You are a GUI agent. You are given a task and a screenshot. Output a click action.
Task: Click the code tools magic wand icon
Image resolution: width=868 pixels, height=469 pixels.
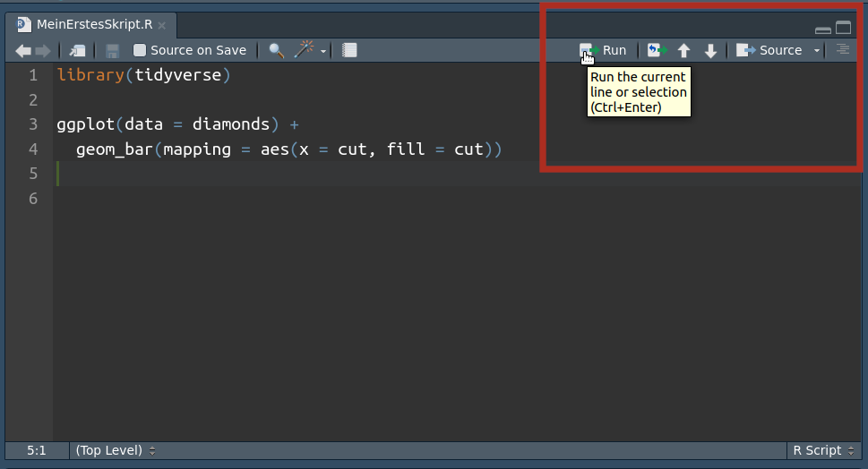[x=305, y=51]
